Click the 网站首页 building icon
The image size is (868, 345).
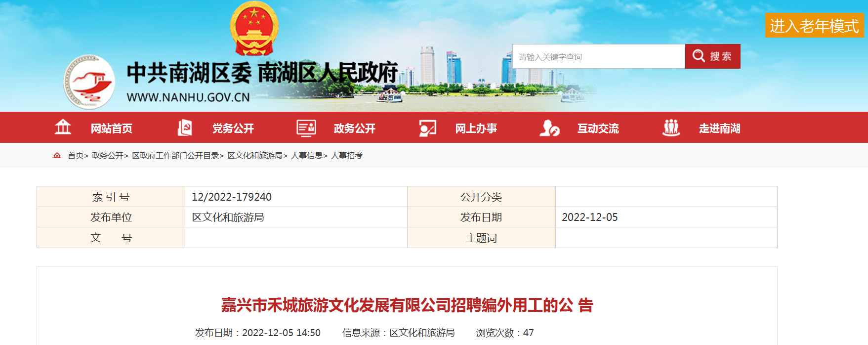pyautogui.click(x=63, y=128)
